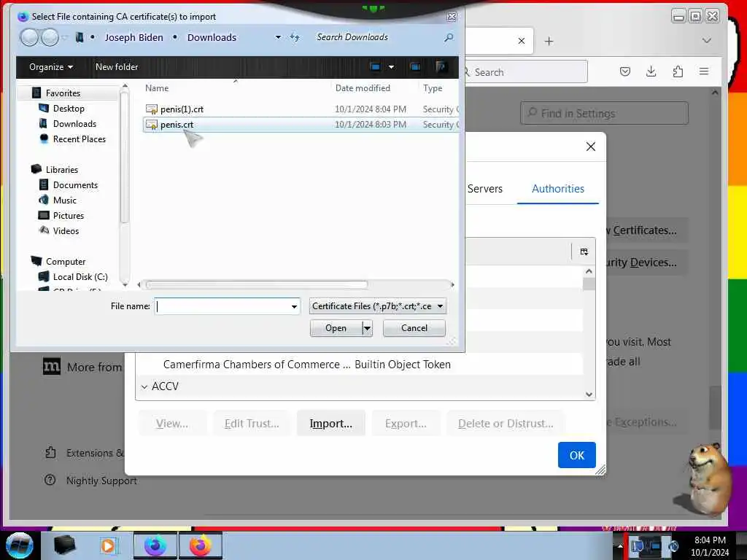Click Joseph Biden in the address path
The width and height of the screenshot is (747, 560).
[134, 38]
